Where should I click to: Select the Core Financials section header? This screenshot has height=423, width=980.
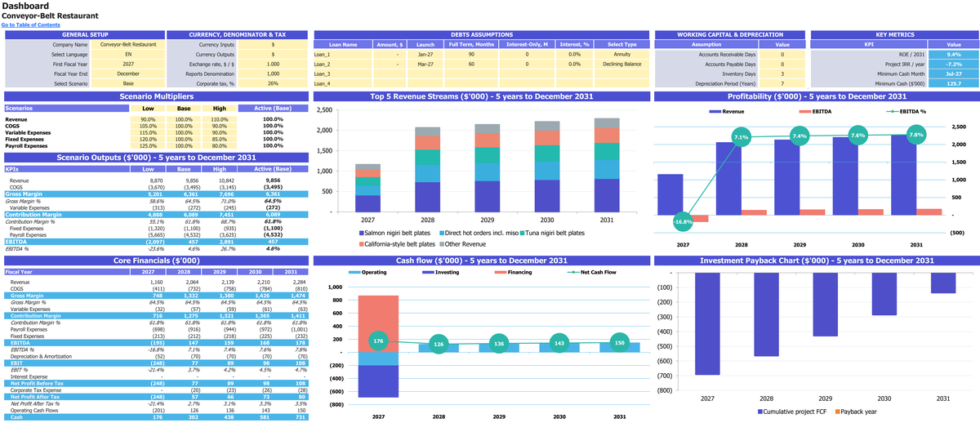[x=155, y=260]
